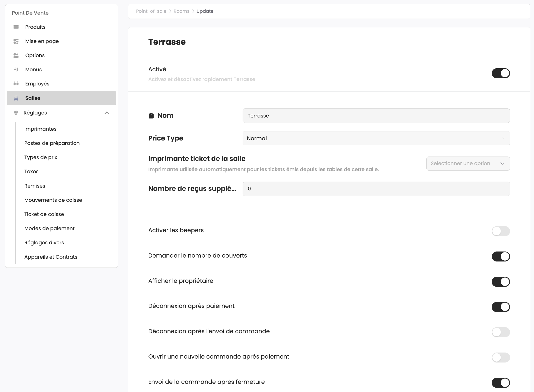Click the tag icon beside Nom
The height and width of the screenshot is (392, 534).
point(151,116)
